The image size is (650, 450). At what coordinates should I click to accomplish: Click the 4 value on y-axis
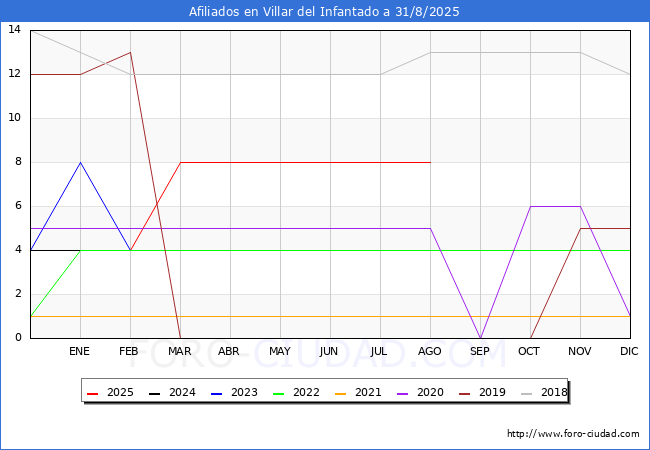tap(18, 250)
